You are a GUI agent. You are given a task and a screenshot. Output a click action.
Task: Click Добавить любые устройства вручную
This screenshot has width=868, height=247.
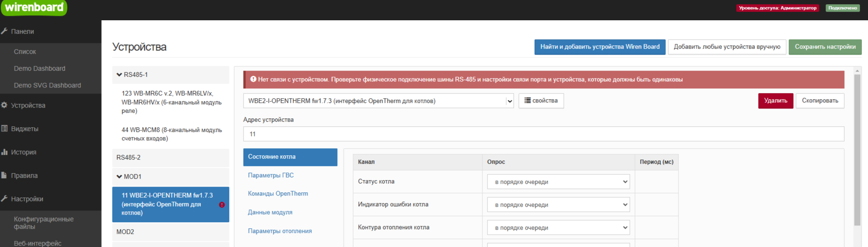pos(727,47)
